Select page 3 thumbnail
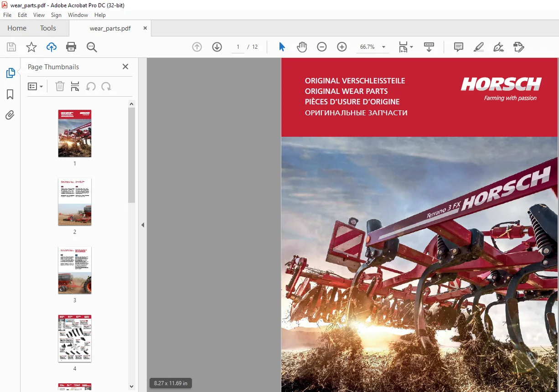This screenshot has width=559, height=392. point(75,270)
